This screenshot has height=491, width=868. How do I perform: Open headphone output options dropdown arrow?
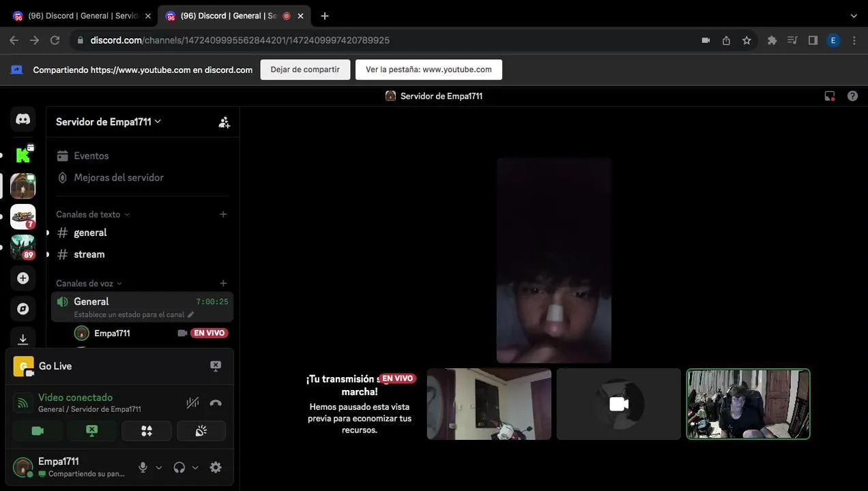pyautogui.click(x=195, y=467)
